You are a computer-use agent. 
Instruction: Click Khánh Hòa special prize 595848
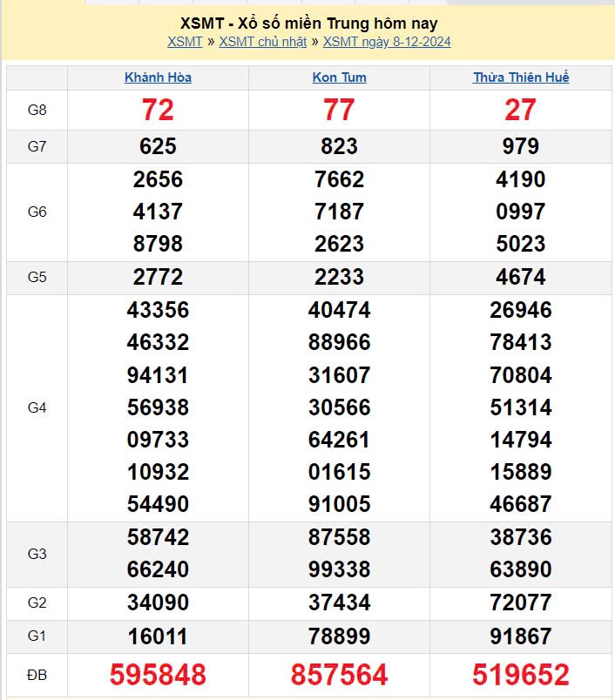click(158, 674)
